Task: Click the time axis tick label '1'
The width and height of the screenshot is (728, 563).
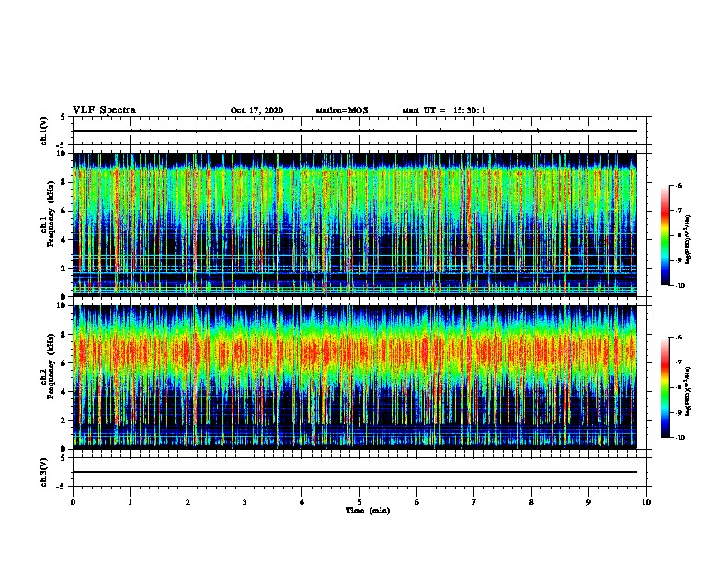Action: coord(130,501)
